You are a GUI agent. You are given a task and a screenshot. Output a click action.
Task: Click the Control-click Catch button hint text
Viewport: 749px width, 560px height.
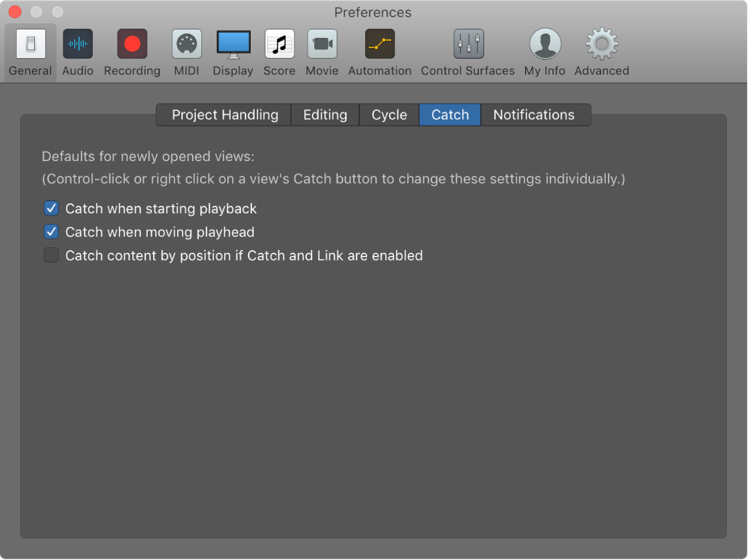tap(334, 179)
